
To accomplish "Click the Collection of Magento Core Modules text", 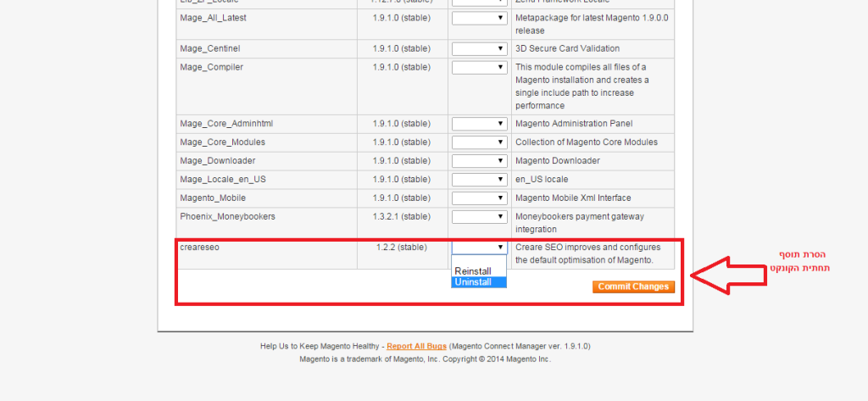I will coord(587,142).
